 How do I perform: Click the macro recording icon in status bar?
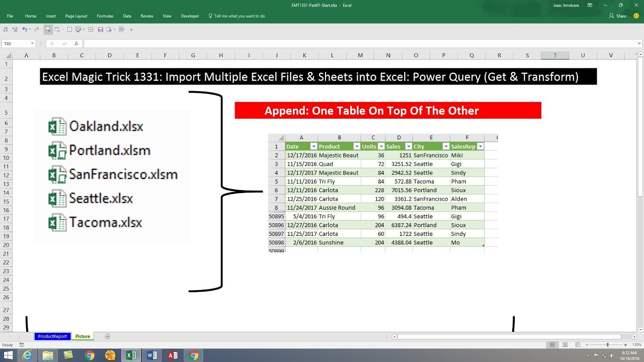pyautogui.click(x=22, y=345)
